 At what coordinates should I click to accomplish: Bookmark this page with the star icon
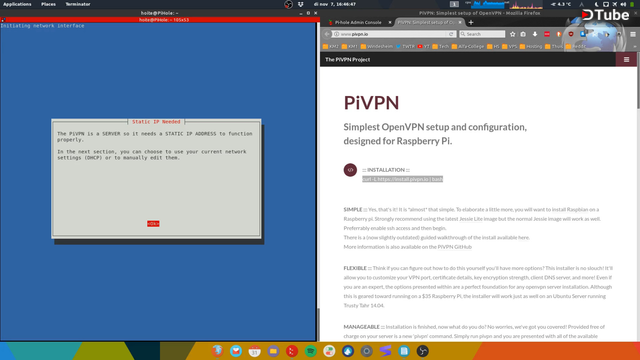[513, 34]
